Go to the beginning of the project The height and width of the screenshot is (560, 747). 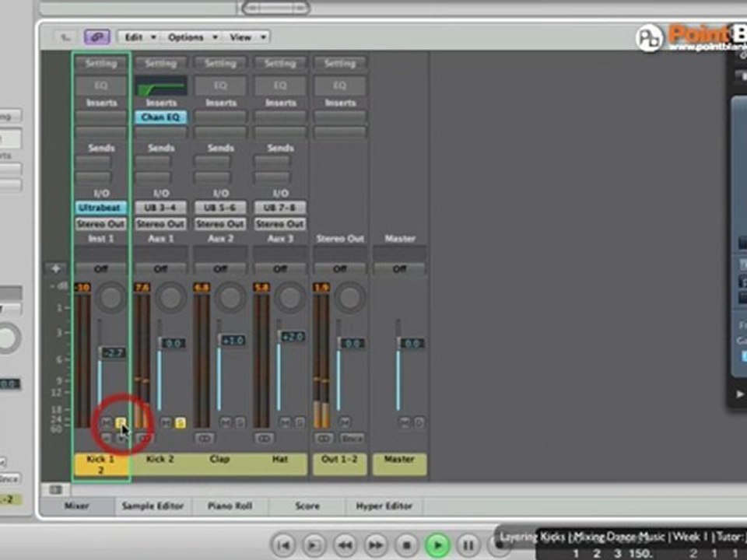pyautogui.click(x=283, y=544)
